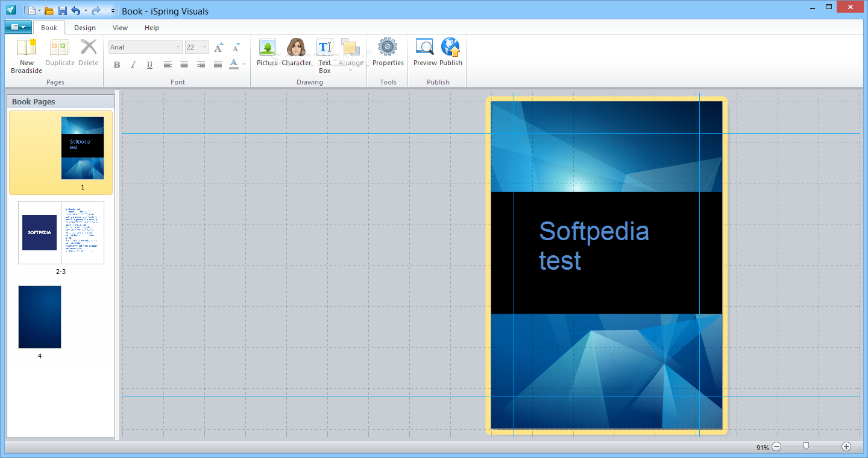Open the font size 22 dropdown
Viewport: 868px width, 458px height.
pos(205,47)
